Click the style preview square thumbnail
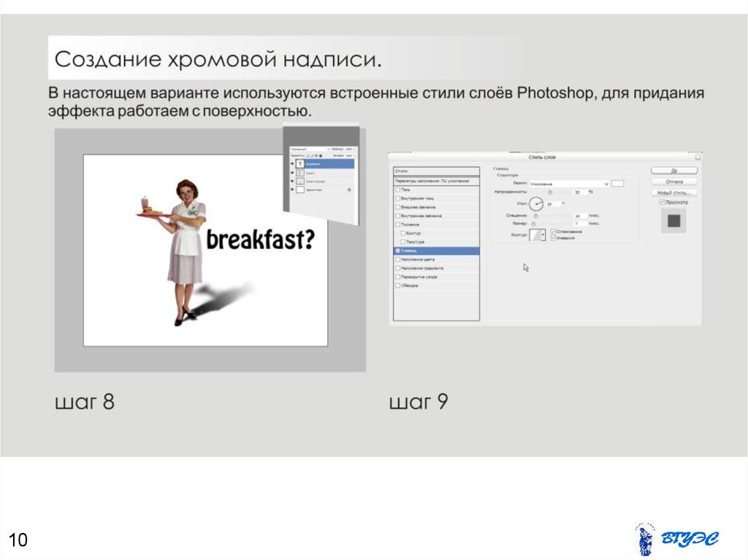The image size is (748, 560). [x=673, y=220]
